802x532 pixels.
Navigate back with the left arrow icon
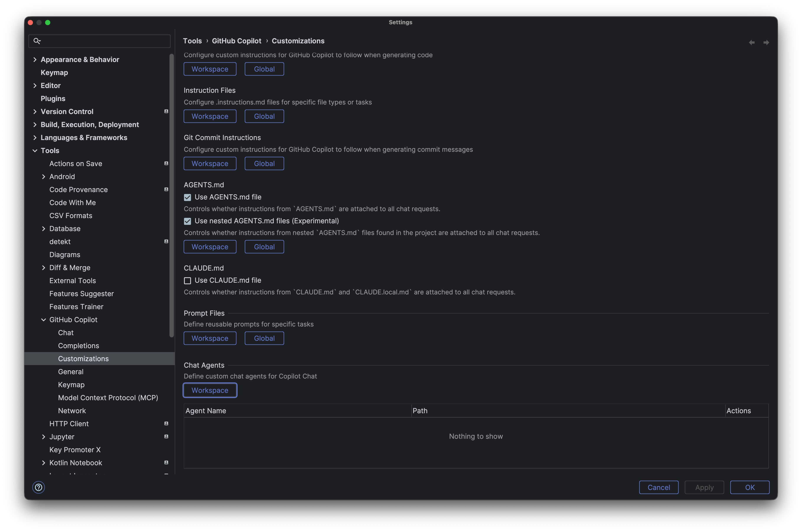751,42
